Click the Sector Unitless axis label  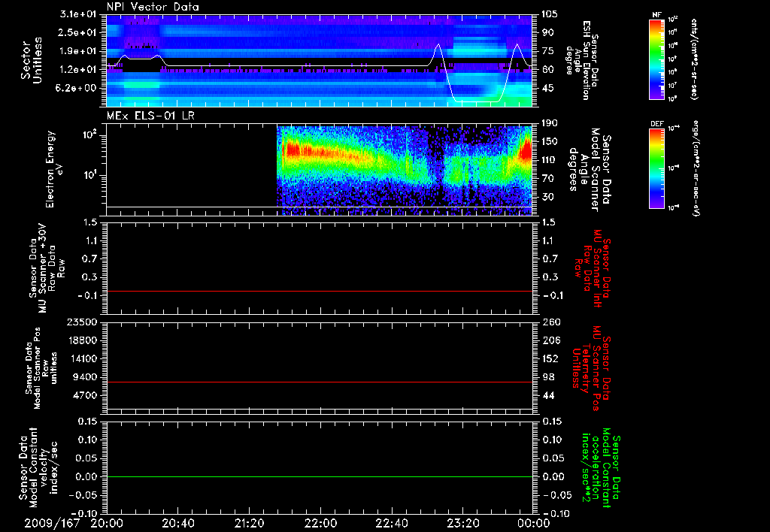pyautogui.click(x=31, y=60)
